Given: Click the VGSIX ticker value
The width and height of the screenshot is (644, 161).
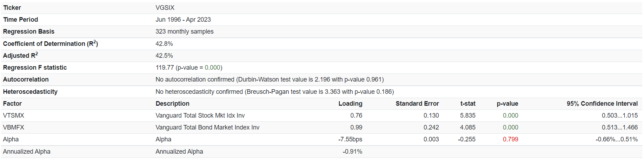Looking at the screenshot, I should [165, 8].
